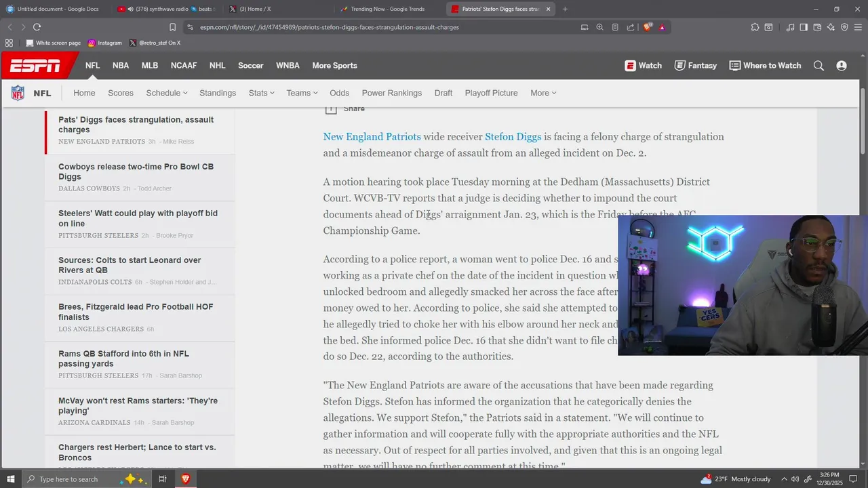The height and width of the screenshot is (488, 868).
Task: Click the Brave icon in the taskbar
Action: 185,479
